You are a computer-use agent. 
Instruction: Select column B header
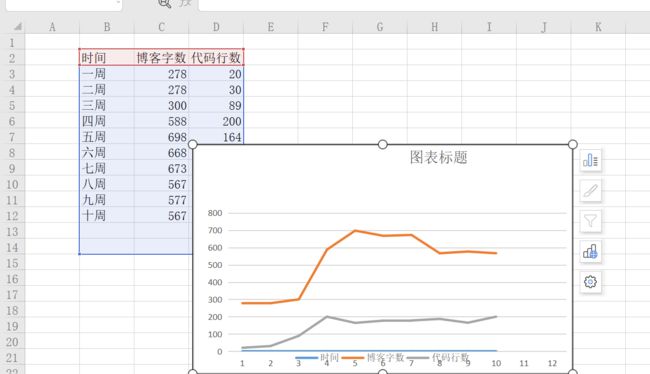107,27
